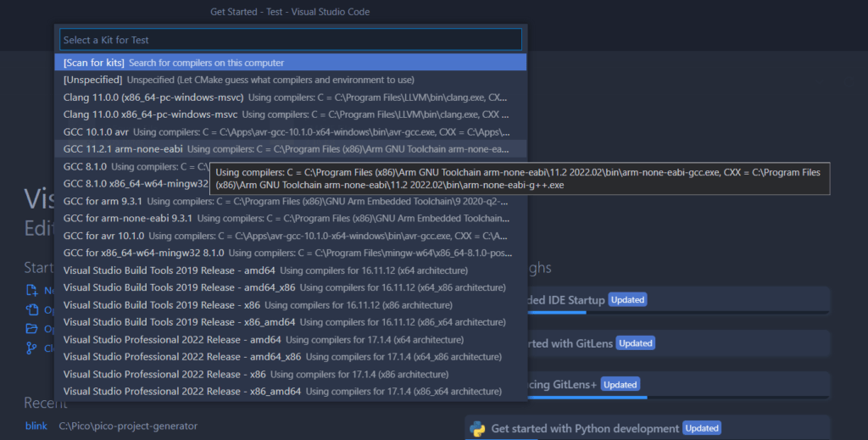Open the GitLens walkthrough card

pos(678,343)
